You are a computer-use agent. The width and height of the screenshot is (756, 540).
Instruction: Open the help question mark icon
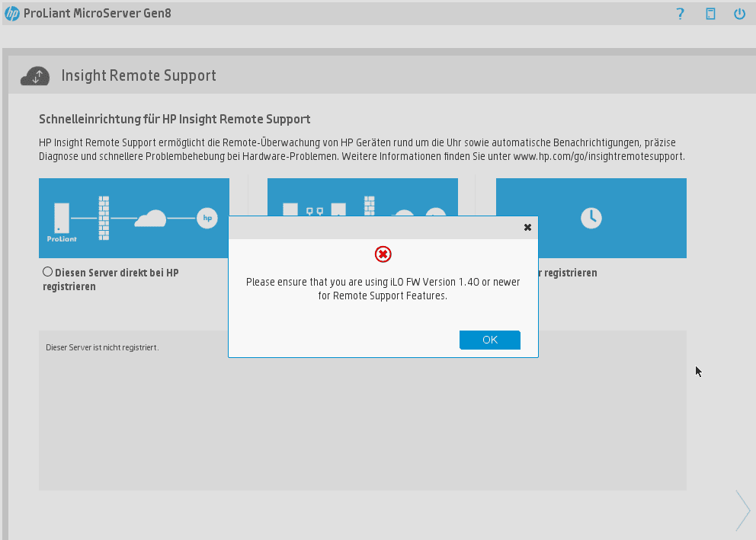681,14
